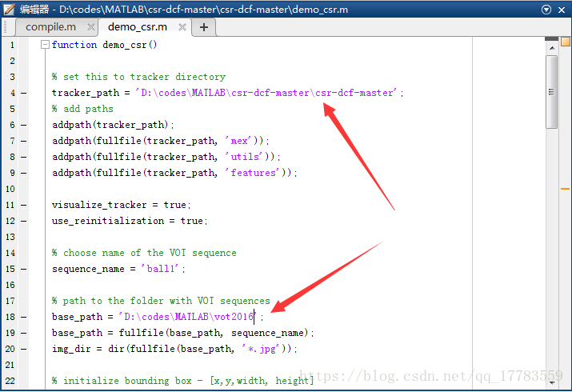Screen dimensions: 572x392
Task: Click the base_path string 'D:\codes\MATLAB\vot2016'
Action: (188, 317)
